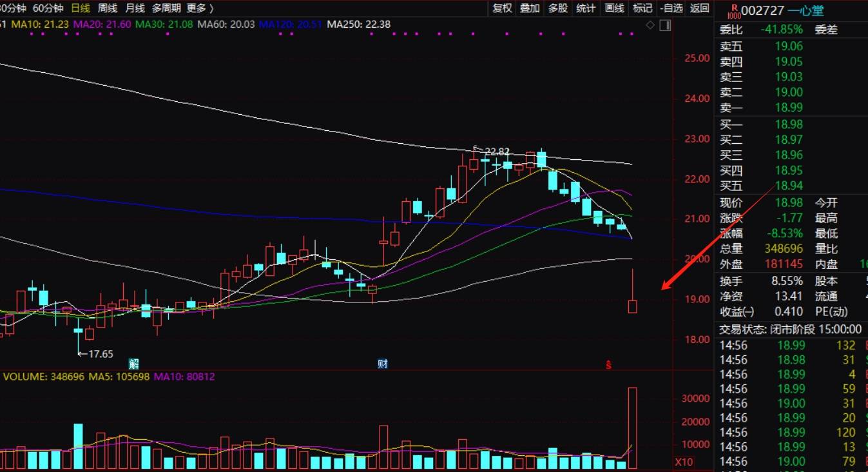The width and height of the screenshot is (868, 472).
Task: Open the 复权 adjustment options
Action: point(502,8)
